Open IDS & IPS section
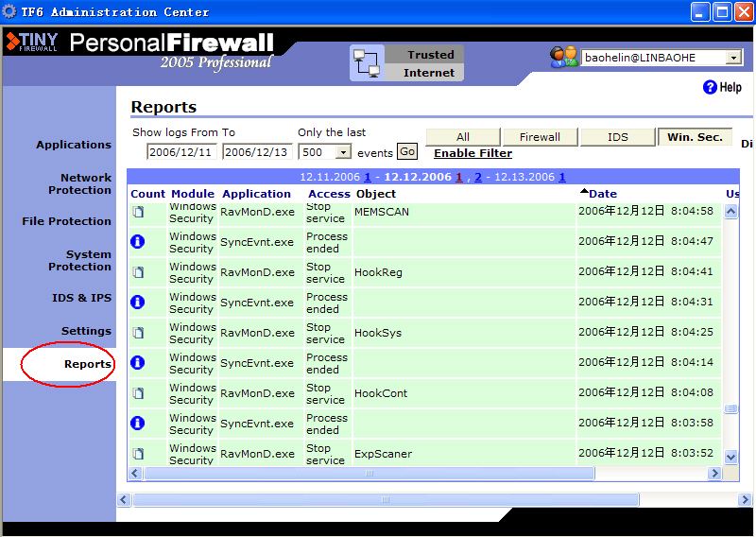 [x=81, y=298]
